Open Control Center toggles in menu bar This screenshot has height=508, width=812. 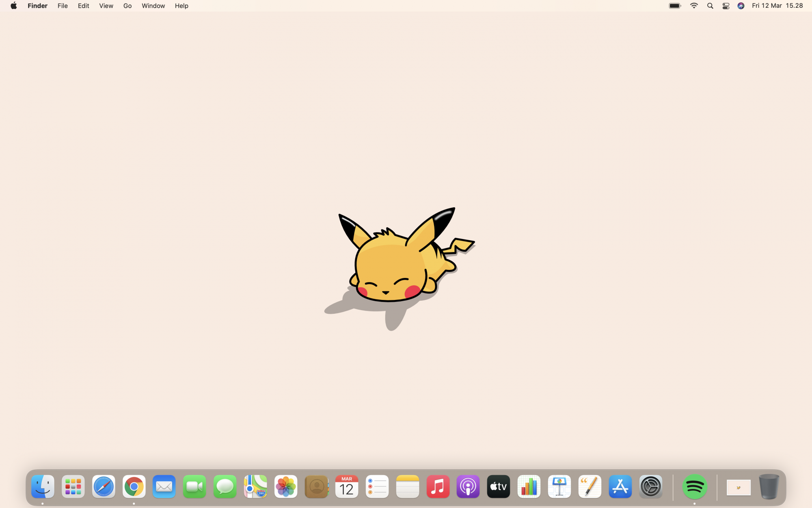[726, 6]
